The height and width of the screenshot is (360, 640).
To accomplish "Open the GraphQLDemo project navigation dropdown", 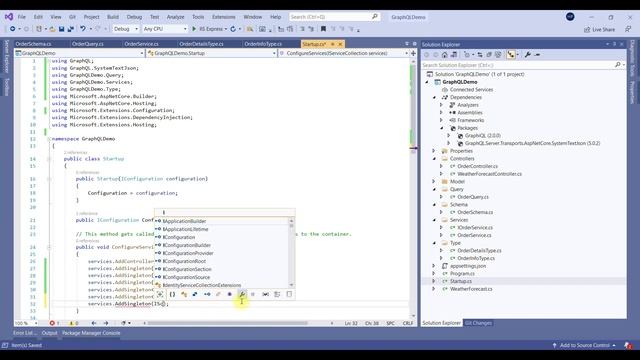I will pyautogui.click(x=79, y=53).
